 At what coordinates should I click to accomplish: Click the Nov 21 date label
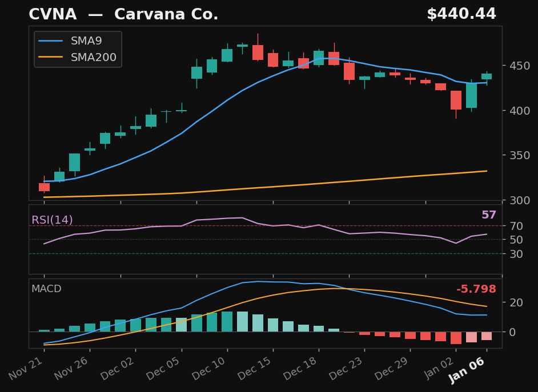pyautogui.click(x=26, y=367)
